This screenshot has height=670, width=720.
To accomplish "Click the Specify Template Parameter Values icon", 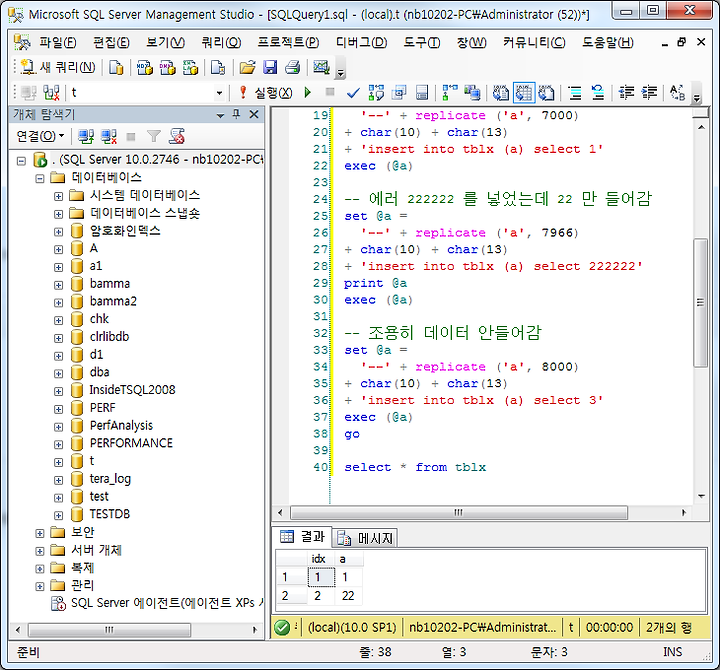I will 678,93.
